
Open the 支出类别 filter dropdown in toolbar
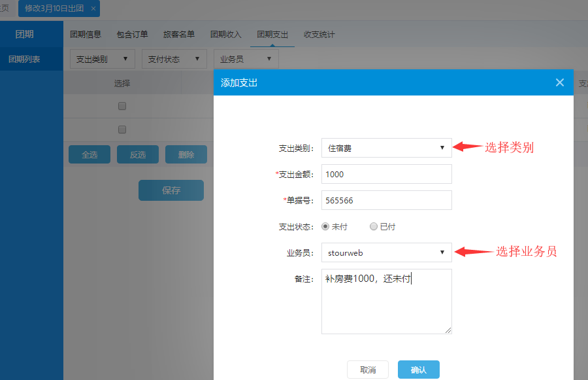tap(102, 59)
